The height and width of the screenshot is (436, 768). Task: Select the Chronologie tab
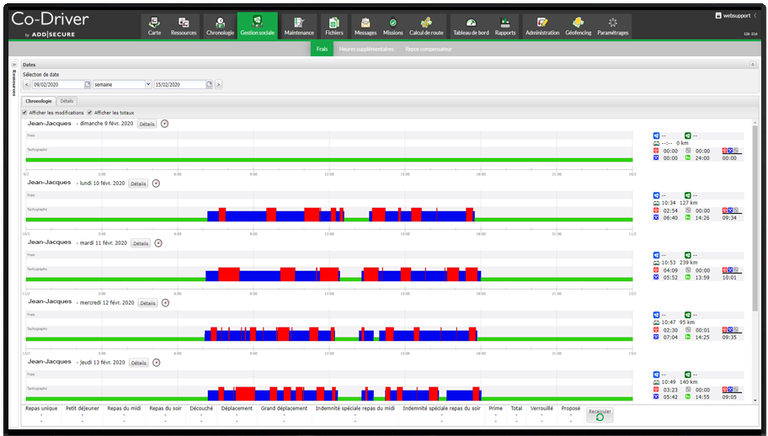[x=39, y=101]
